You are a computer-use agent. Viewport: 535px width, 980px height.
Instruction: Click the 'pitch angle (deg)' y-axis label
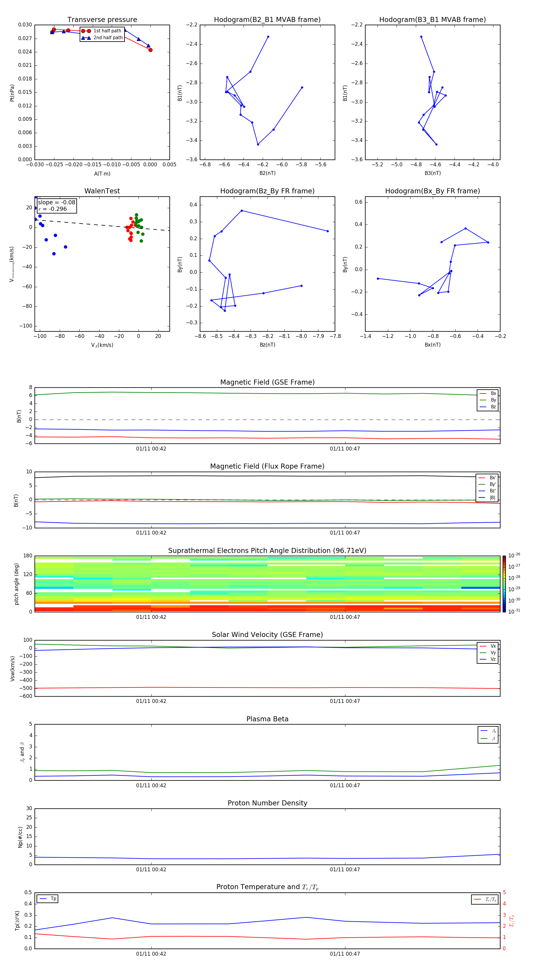click(16, 584)
